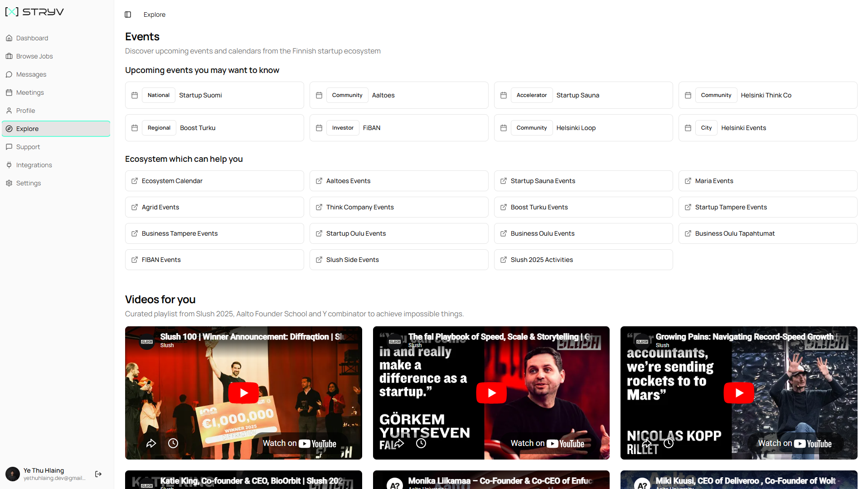The width and height of the screenshot is (868, 489).
Task: Open Slush Side Events link
Action: click(x=399, y=260)
